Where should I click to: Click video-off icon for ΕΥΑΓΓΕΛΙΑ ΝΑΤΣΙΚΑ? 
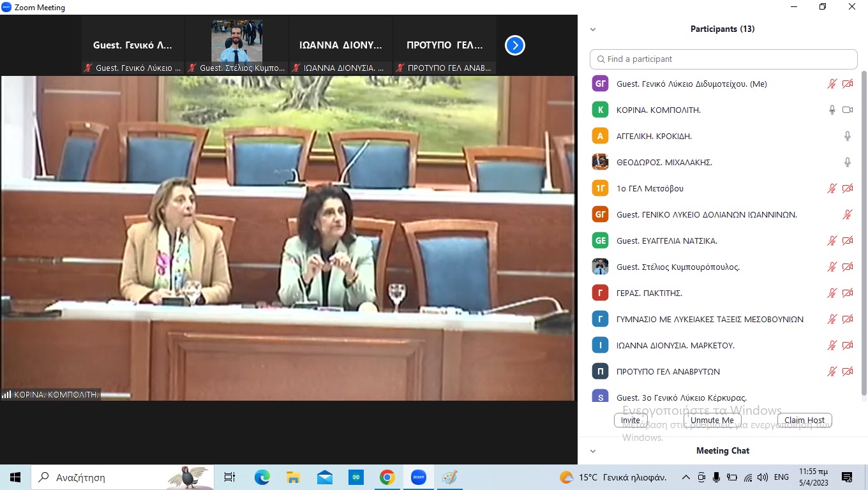pyautogui.click(x=847, y=241)
